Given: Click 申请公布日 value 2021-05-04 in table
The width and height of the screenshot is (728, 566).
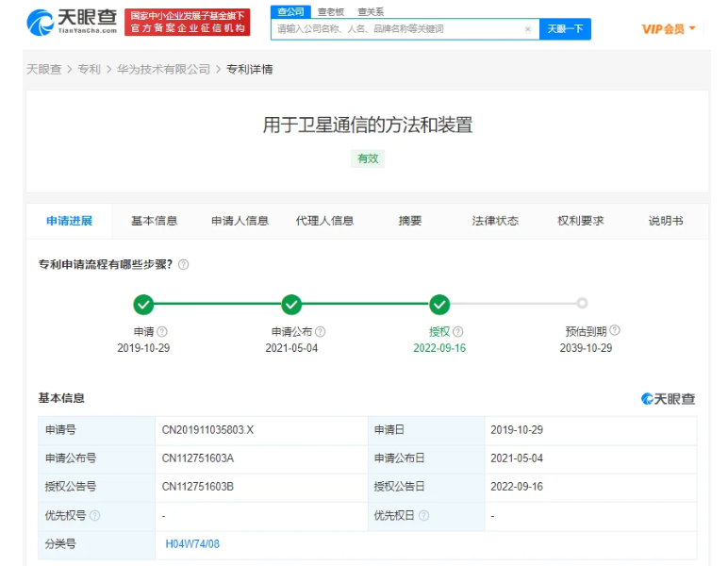Looking at the screenshot, I should [517, 458].
